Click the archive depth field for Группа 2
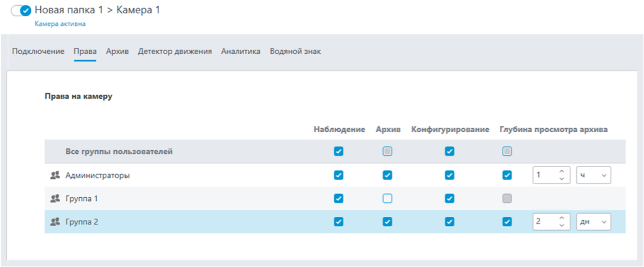Image resolution: width=644 pixels, height=267 pixels. (544, 221)
